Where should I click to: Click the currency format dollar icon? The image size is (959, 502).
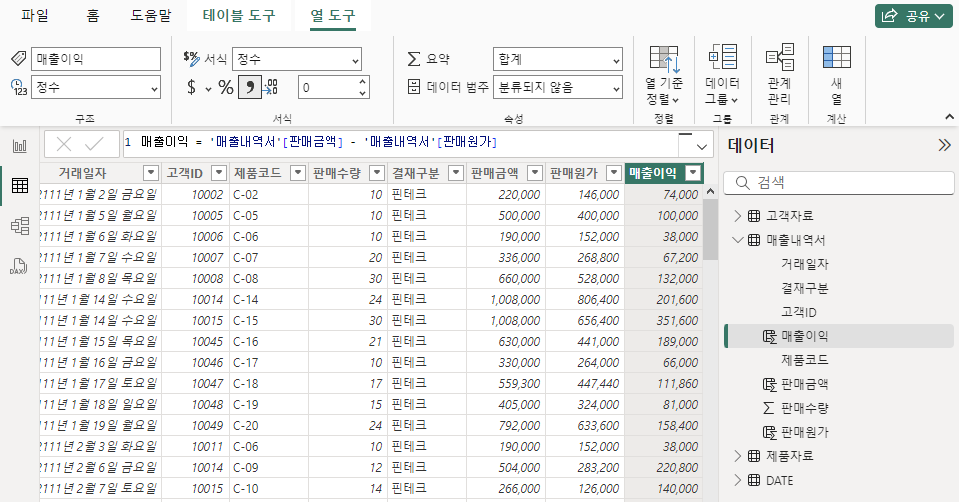pyautogui.click(x=191, y=87)
